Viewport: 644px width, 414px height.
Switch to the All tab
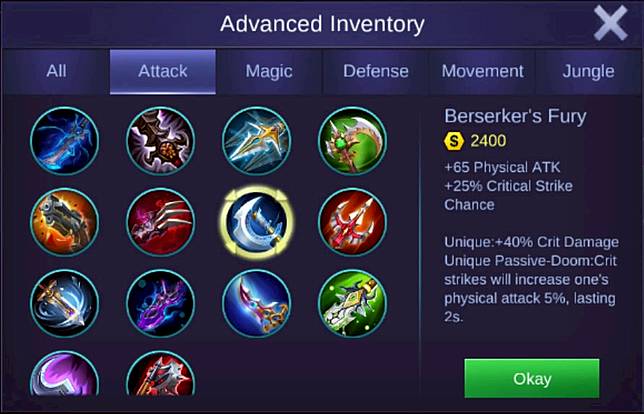tap(56, 71)
